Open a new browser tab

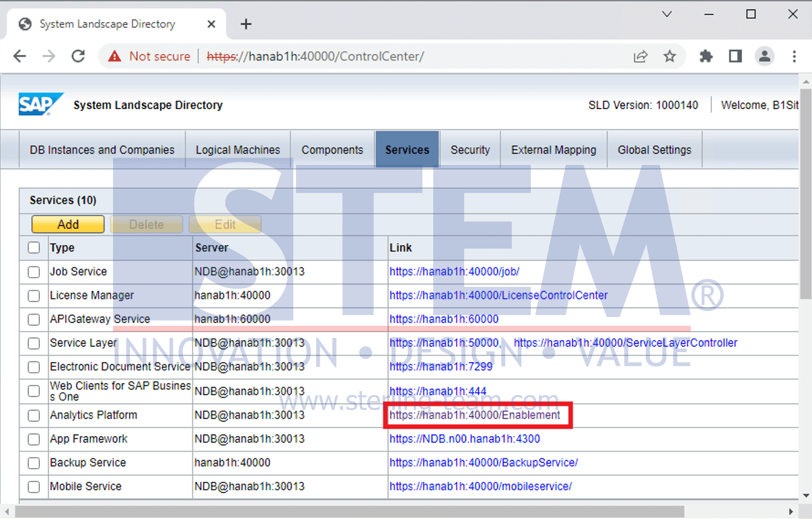[x=246, y=24]
